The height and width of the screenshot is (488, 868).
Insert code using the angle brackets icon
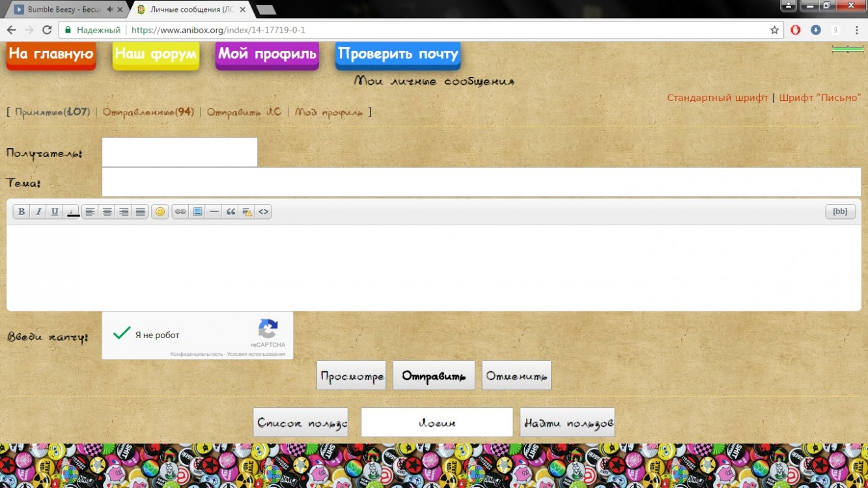click(x=263, y=212)
